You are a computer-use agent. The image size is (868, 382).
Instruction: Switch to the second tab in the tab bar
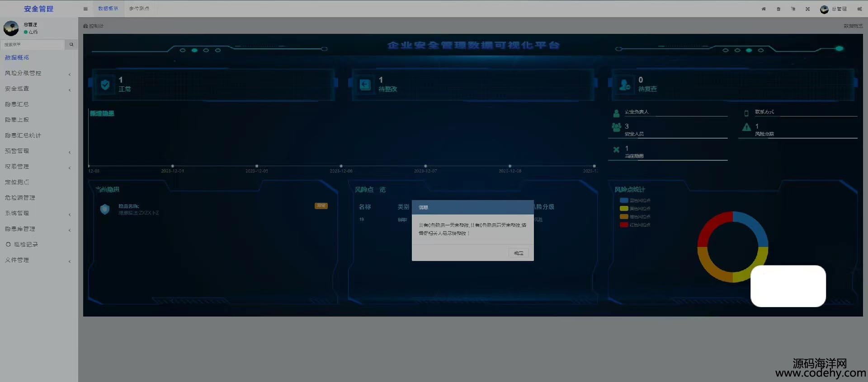(x=139, y=9)
